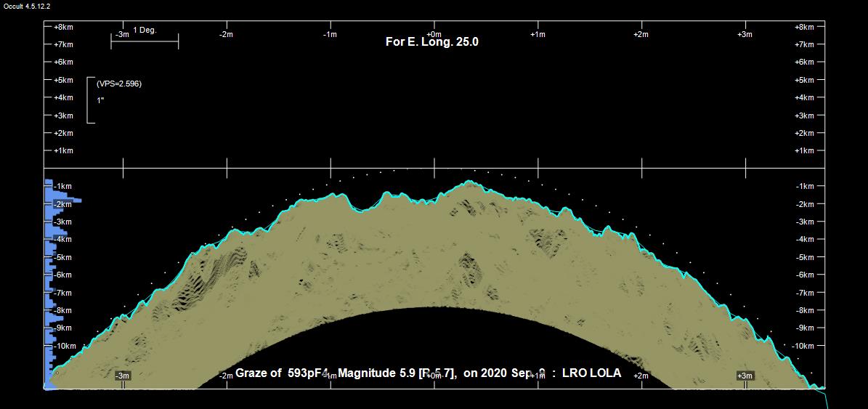The width and height of the screenshot is (868, 409).
Task: Click the dark lunar shadow arc center
Action: coord(434,341)
